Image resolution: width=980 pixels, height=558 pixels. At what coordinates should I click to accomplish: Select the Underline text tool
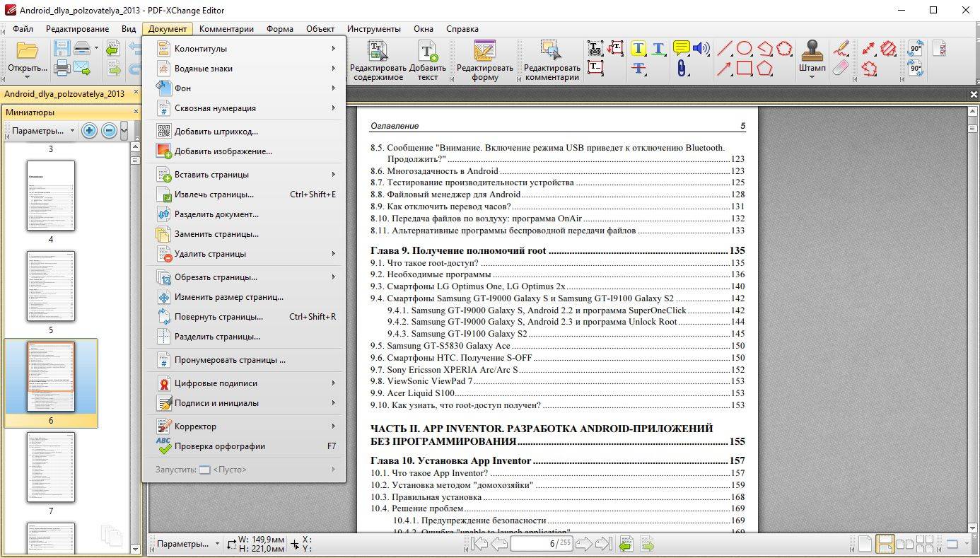pyautogui.click(x=659, y=48)
